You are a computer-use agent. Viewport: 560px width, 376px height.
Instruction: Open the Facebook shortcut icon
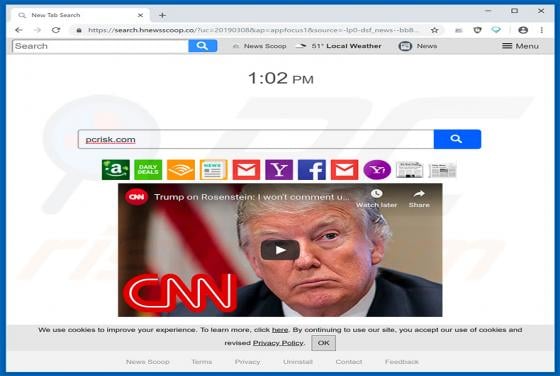pyautogui.click(x=312, y=170)
